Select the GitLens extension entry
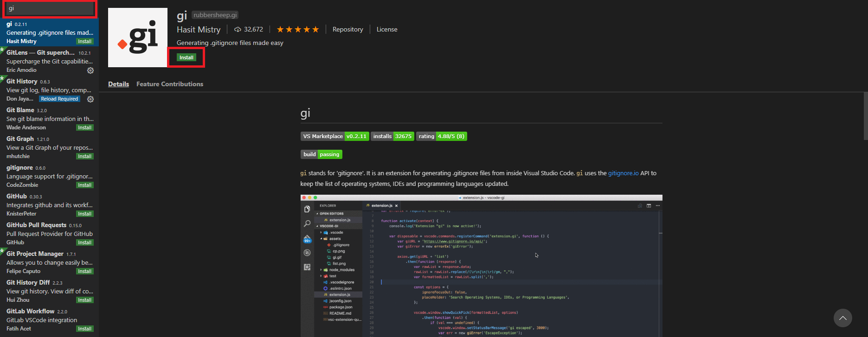Image resolution: width=868 pixels, height=337 pixels. pos(49,61)
